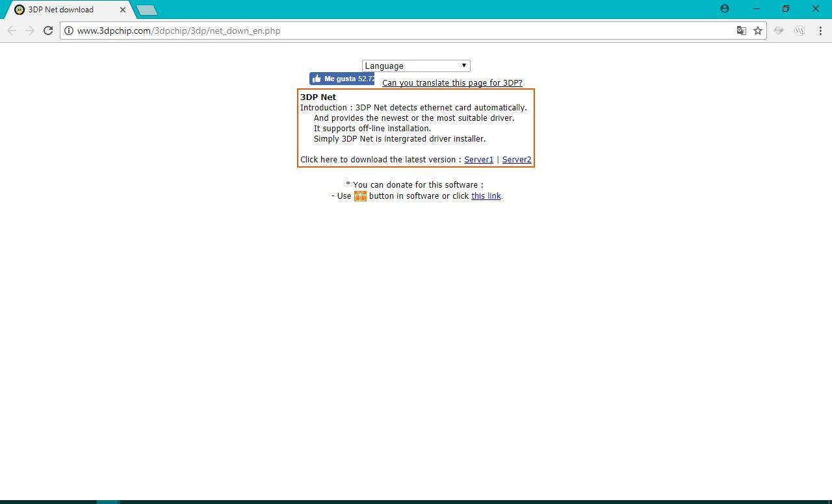Close the 3DP Net download tab
The height and width of the screenshot is (504, 832).
point(123,10)
